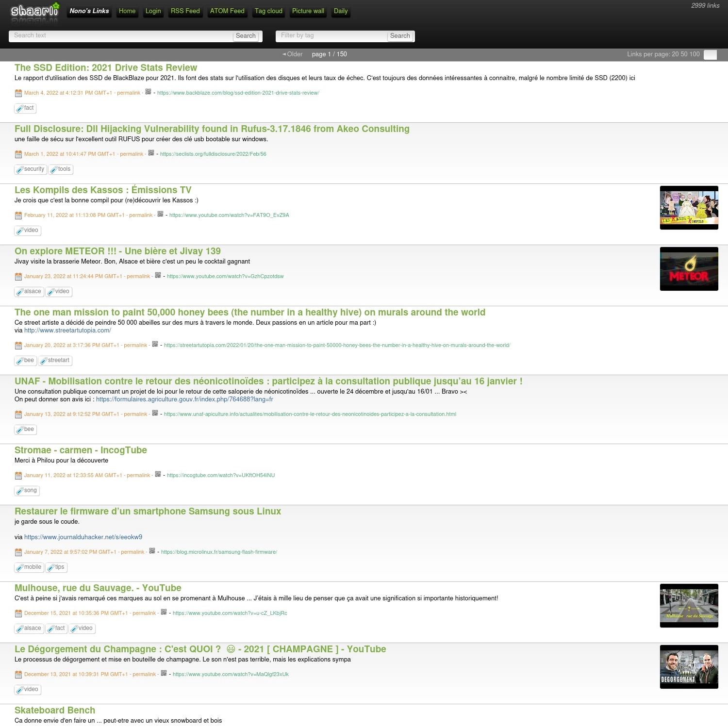Open blog.microlinux.fr samsung firmware URL

click(x=219, y=552)
